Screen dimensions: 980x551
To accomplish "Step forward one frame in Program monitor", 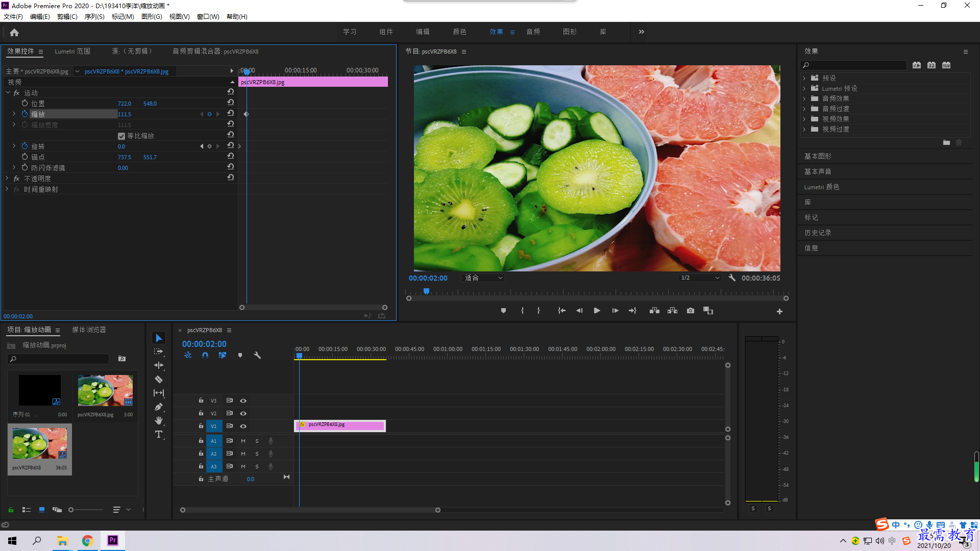I will [x=615, y=311].
